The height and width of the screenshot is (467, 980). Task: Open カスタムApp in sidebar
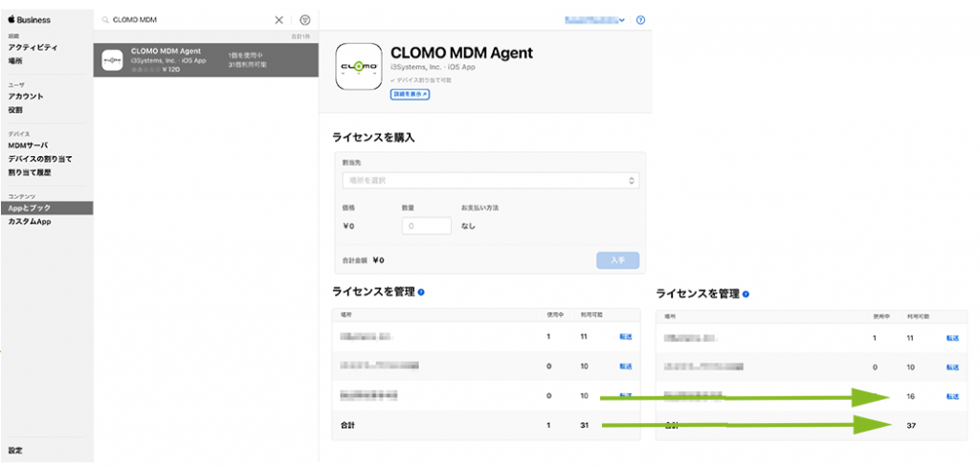click(x=30, y=221)
